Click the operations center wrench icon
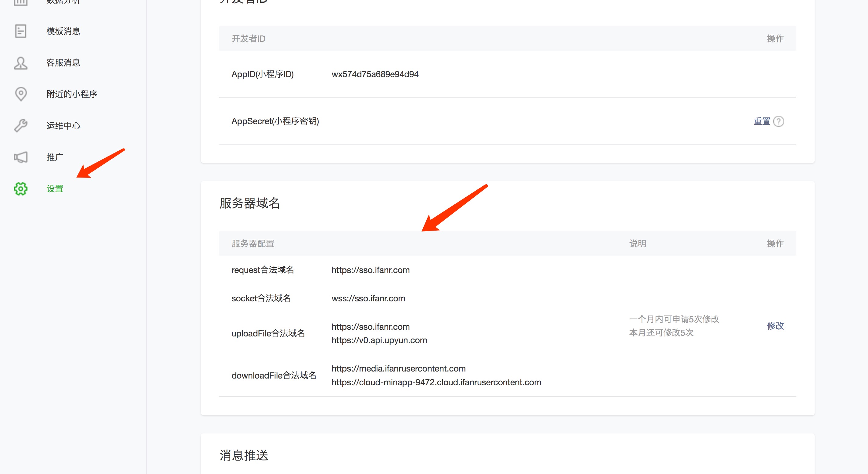This screenshot has height=474, width=868. [20, 126]
